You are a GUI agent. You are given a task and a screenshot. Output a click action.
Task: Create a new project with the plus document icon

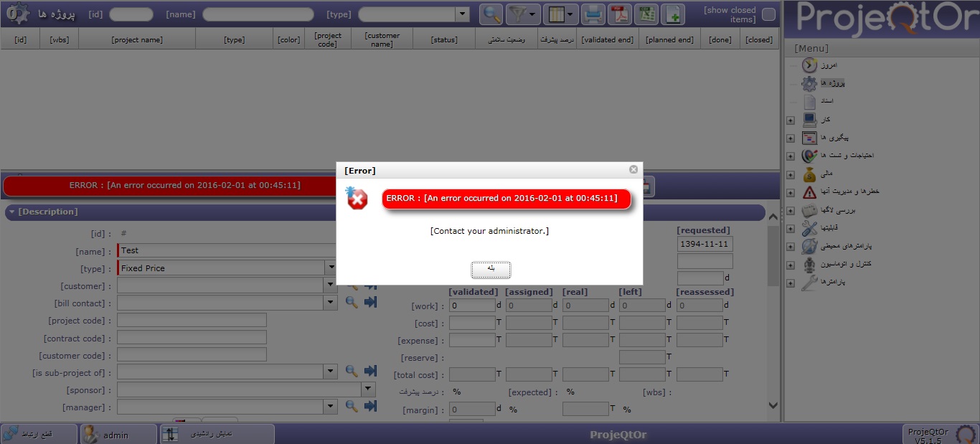673,14
